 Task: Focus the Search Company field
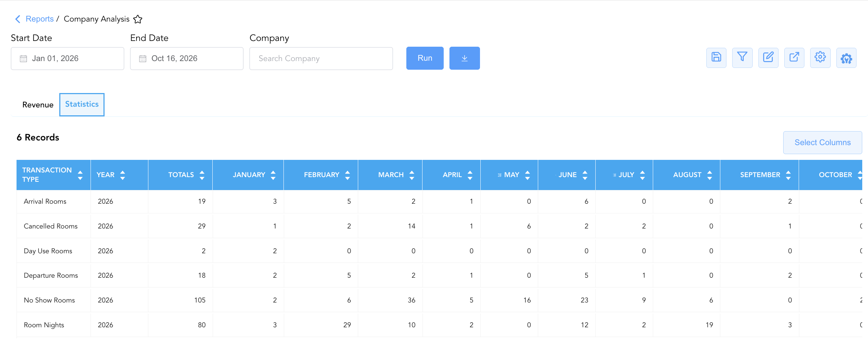pos(321,59)
